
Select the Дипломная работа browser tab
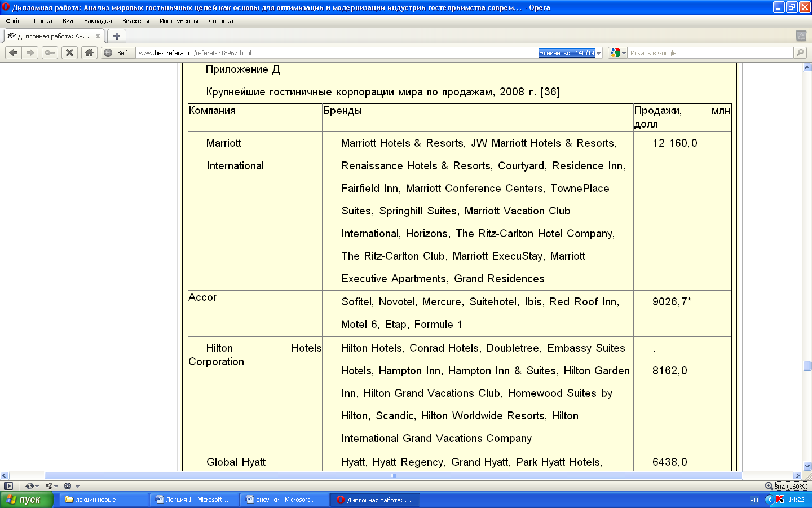coord(54,36)
